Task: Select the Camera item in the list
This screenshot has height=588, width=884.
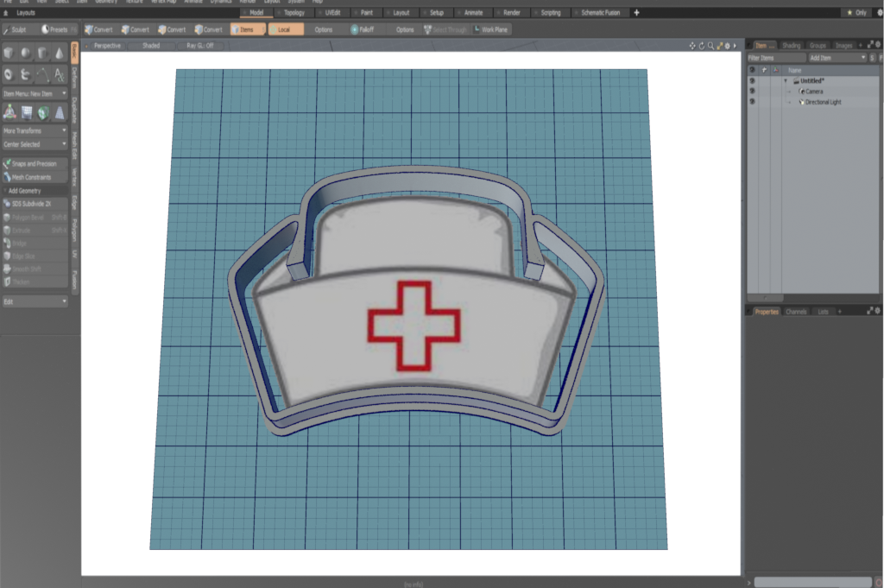Action: coord(814,91)
